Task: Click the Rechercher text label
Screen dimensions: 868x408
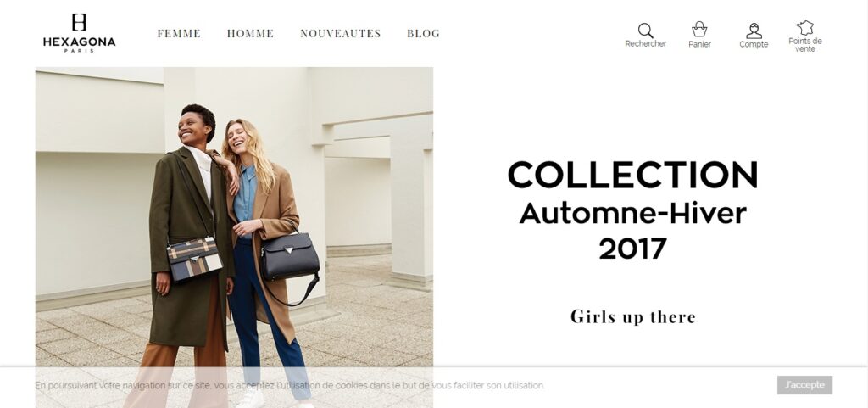Action: 645,44
